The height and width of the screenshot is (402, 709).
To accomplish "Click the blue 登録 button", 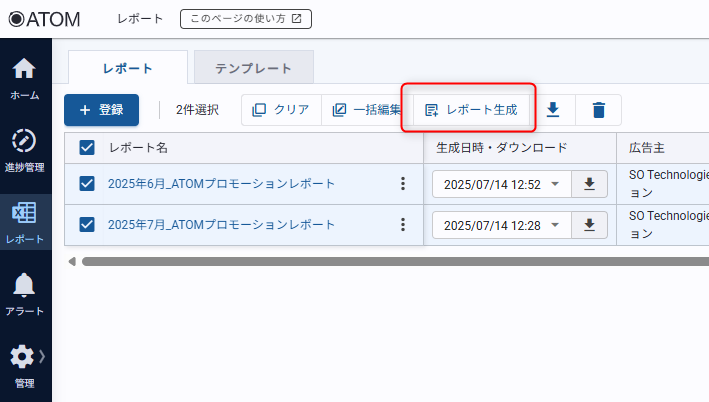I will [101, 110].
